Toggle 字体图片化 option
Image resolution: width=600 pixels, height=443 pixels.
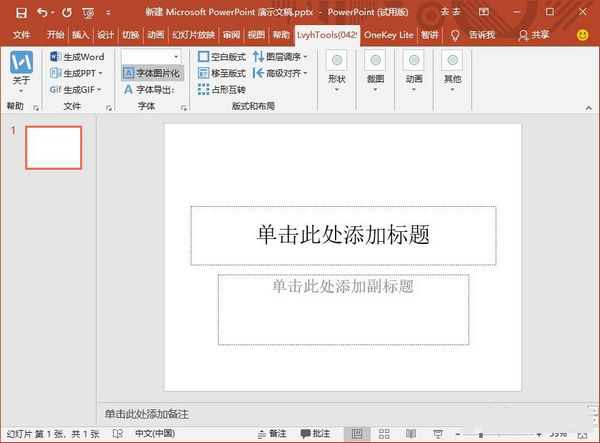point(152,73)
